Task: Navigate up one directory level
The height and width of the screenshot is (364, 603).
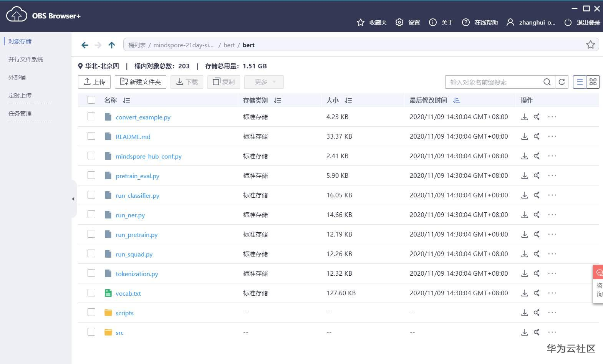Action: tap(112, 45)
